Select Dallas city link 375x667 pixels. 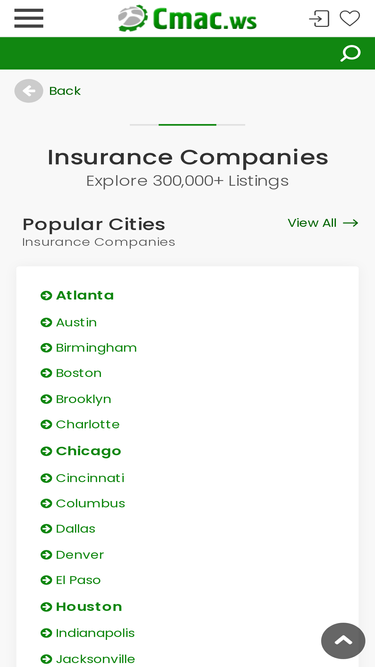pos(76,529)
